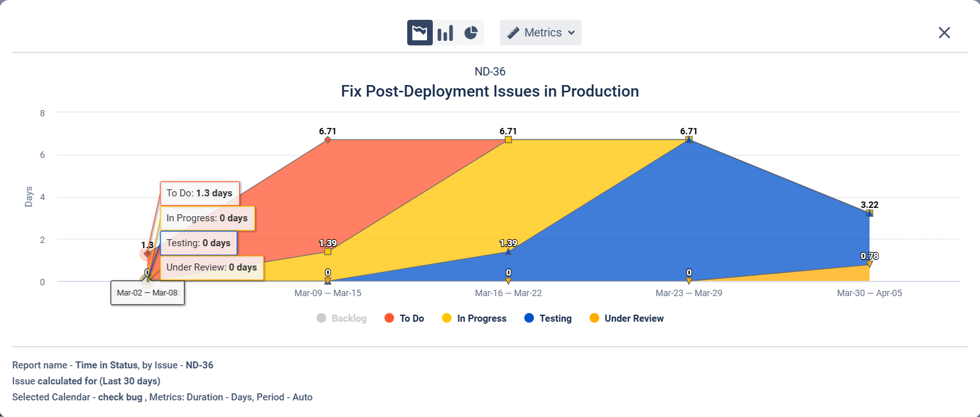
Task: Switch to the bar chart view icon
Action: 445,33
